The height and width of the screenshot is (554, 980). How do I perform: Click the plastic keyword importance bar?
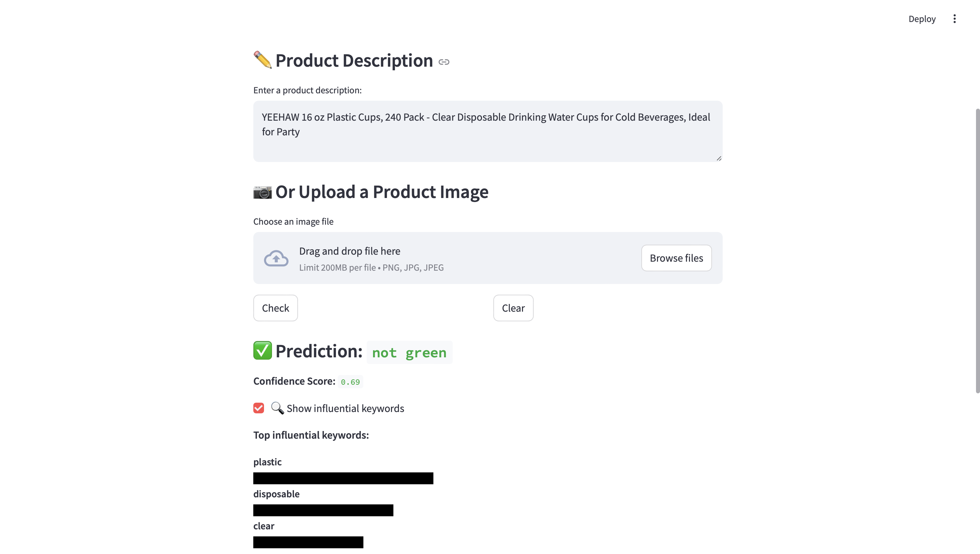343,478
